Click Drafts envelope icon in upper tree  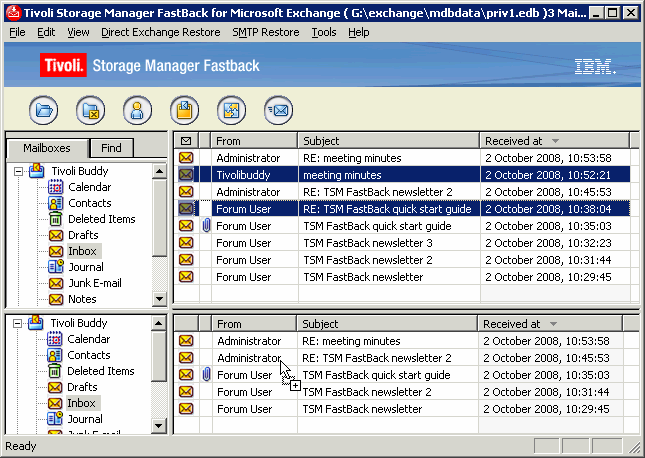(56, 235)
